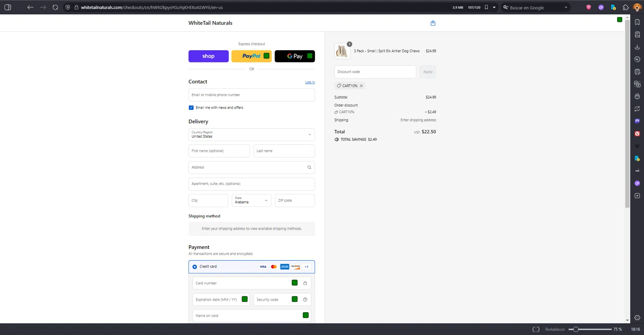Open the Downloads panel
The height and width of the screenshot is (335, 644).
(637, 47)
